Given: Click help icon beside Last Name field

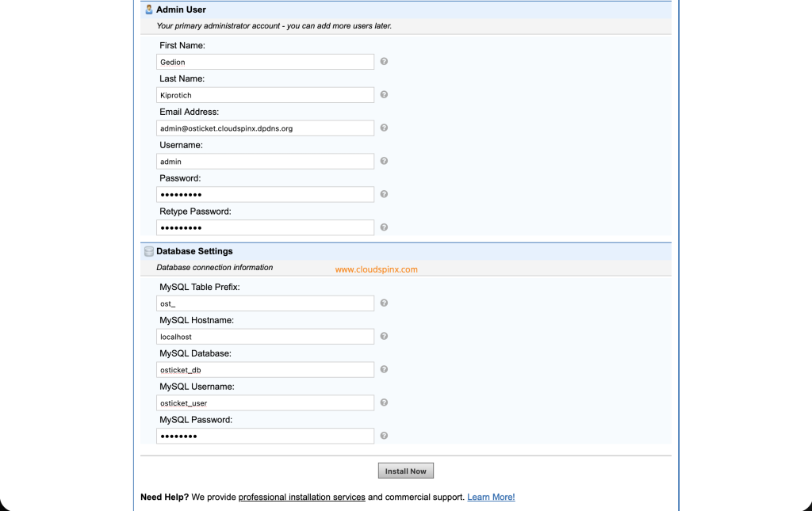Looking at the screenshot, I should tap(384, 95).
